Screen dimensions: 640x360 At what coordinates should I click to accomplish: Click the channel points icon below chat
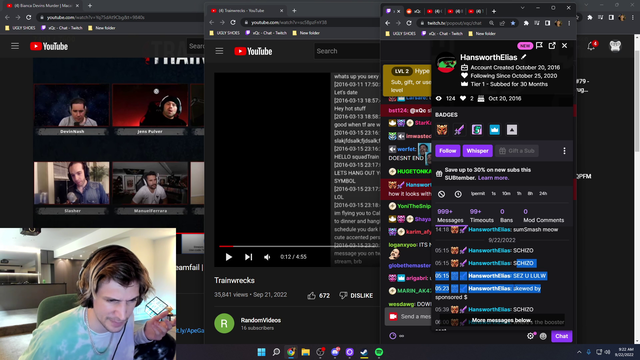[393, 336]
